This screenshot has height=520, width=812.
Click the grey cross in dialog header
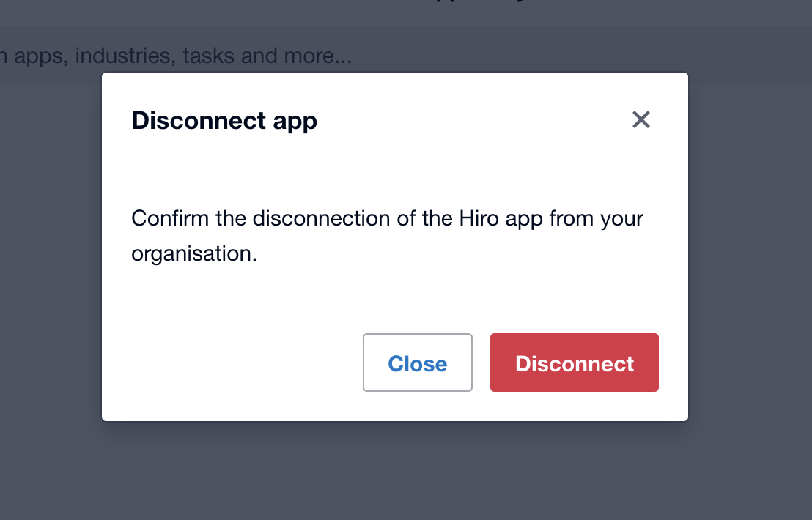pos(641,119)
